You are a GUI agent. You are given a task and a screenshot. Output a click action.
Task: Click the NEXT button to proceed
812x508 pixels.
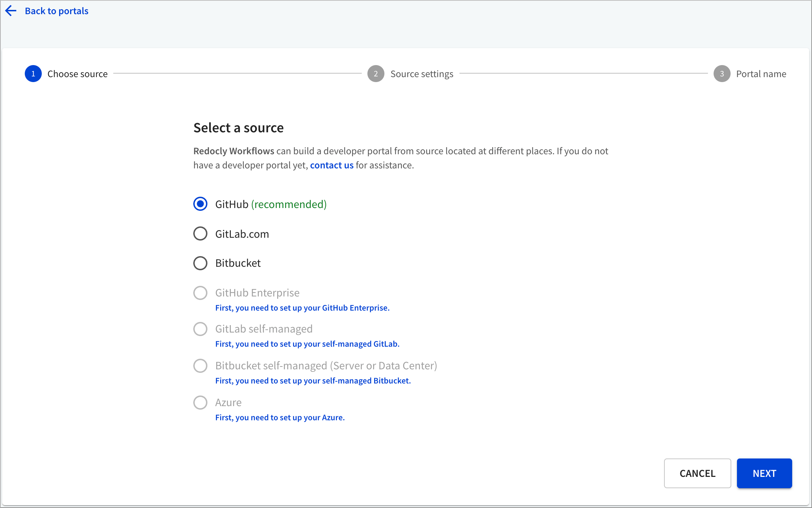765,473
